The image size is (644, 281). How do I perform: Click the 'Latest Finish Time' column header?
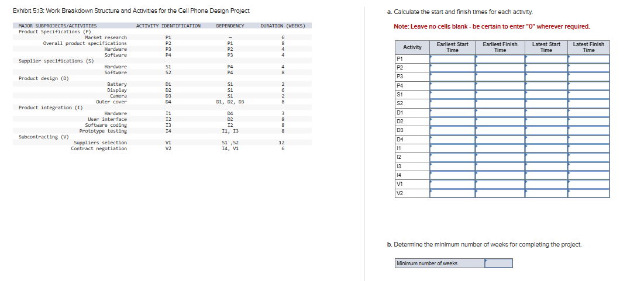[589, 47]
